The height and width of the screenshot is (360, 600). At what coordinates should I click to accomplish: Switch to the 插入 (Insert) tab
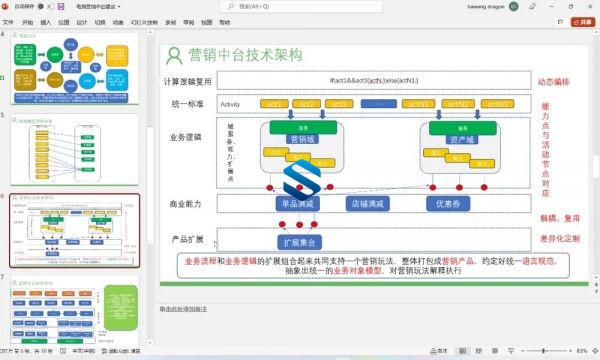click(x=46, y=23)
